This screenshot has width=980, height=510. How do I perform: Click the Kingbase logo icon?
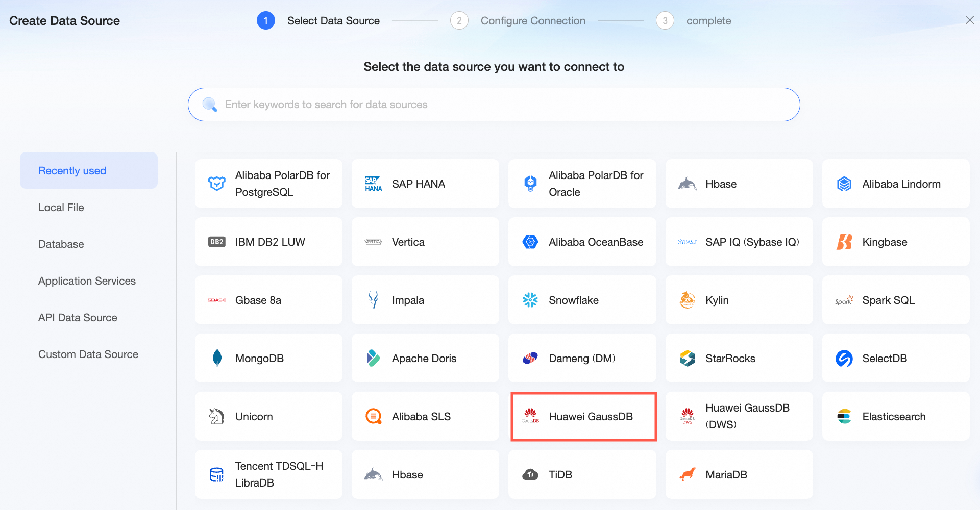[844, 242]
